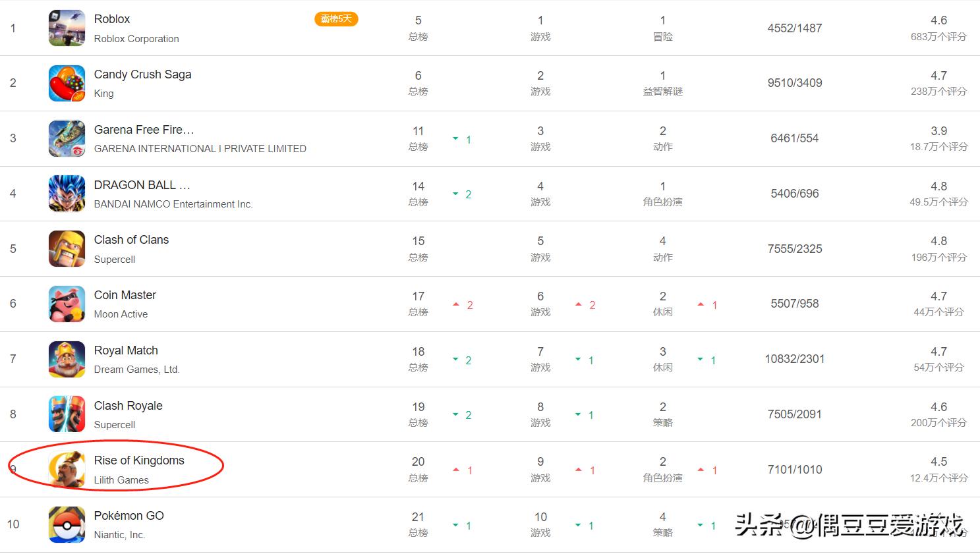Image resolution: width=980 pixels, height=554 pixels.
Task: Select Supercell under Clash Royale
Action: [115, 425]
